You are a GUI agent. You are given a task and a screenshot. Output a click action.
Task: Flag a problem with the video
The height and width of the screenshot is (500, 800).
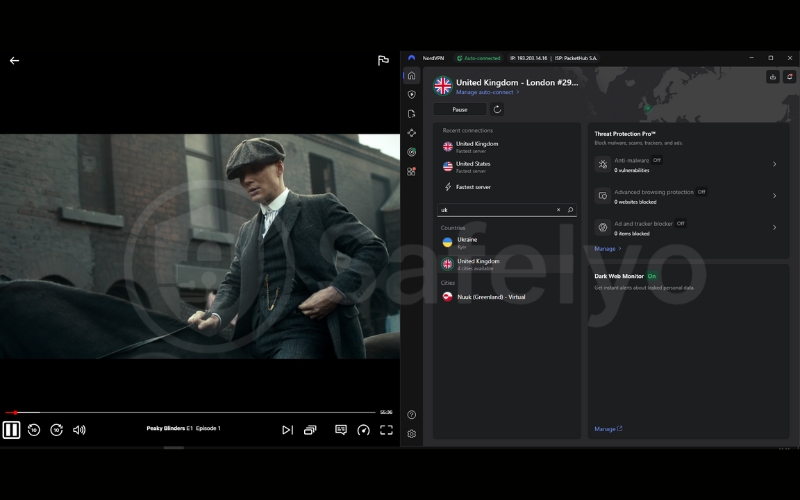(x=383, y=61)
